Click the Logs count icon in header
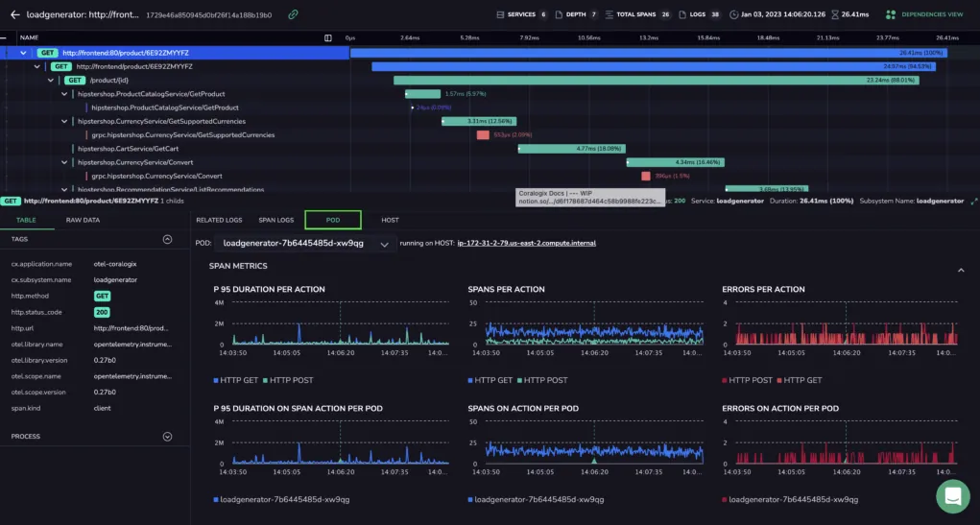980x525 pixels. click(x=683, y=14)
